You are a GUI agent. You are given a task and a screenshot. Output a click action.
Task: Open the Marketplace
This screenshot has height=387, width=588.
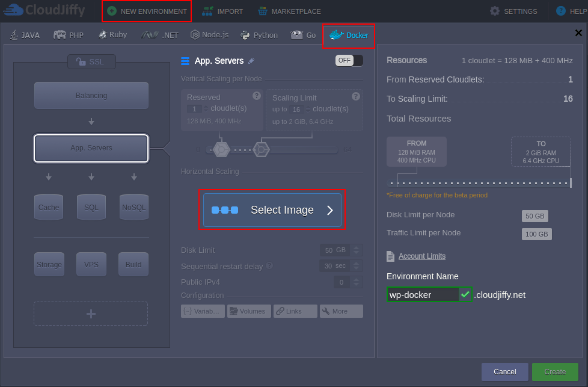(290, 11)
